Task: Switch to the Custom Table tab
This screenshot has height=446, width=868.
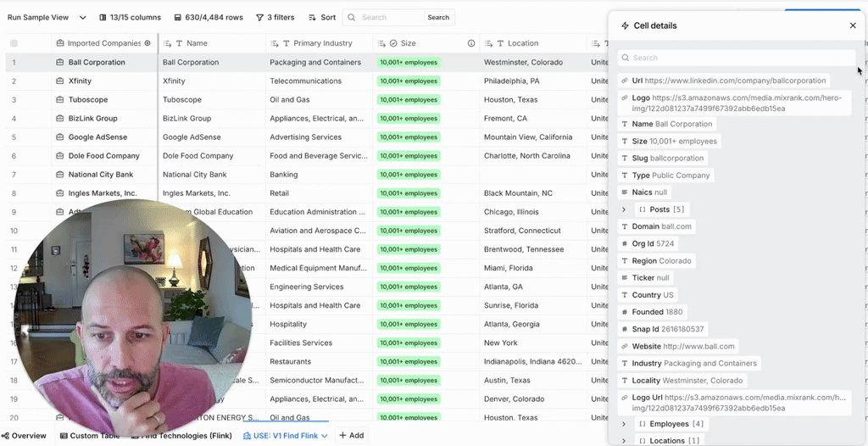Action: [x=89, y=436]
